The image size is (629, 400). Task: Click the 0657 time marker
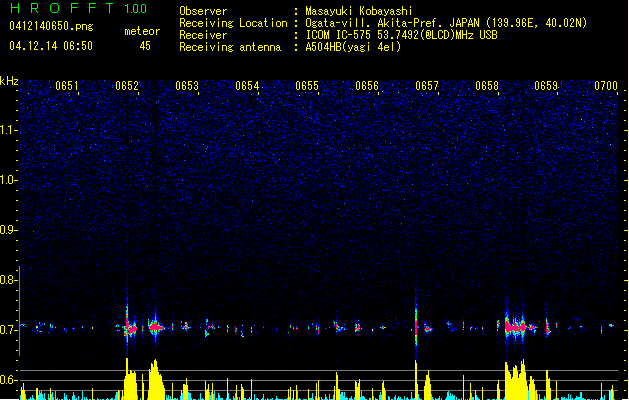pos(427,86)
